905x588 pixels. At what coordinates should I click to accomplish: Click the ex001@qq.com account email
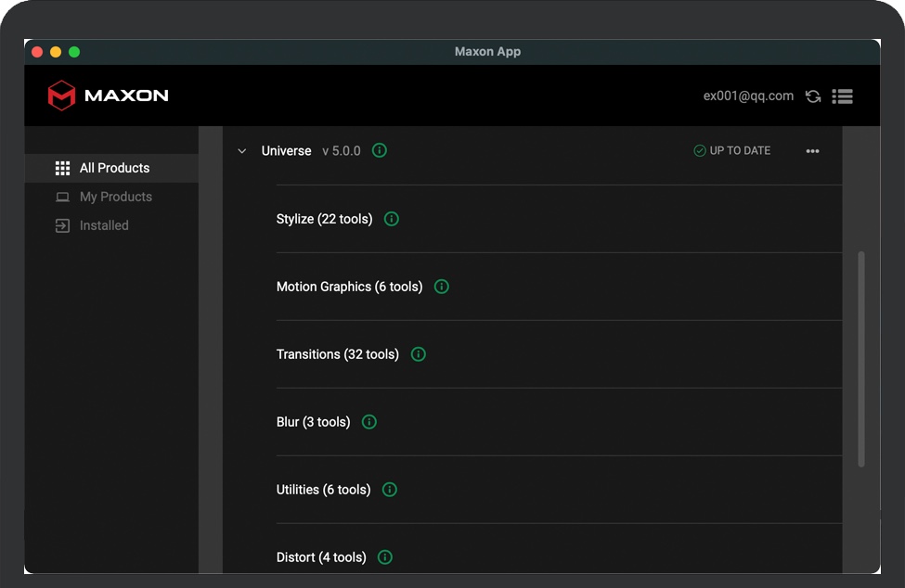[x=748, y=96]
